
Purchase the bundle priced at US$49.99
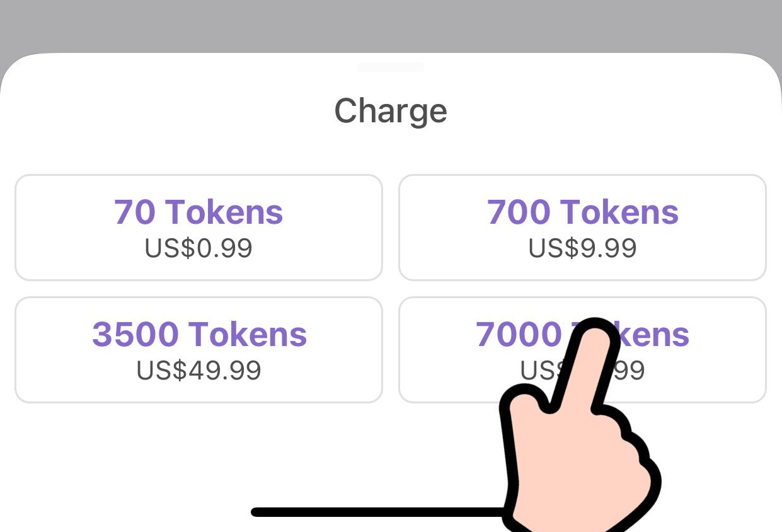pos(198,349)
